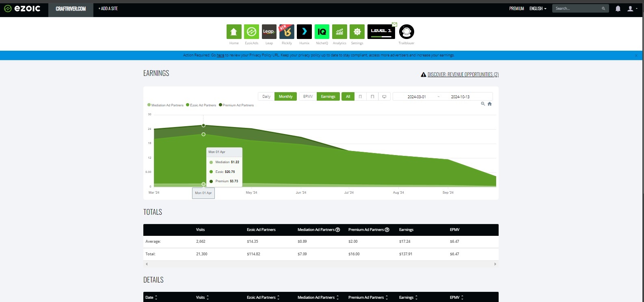Sort details table by Visits
This screenshot has width=644, height=302.
(x=202, y=298)
